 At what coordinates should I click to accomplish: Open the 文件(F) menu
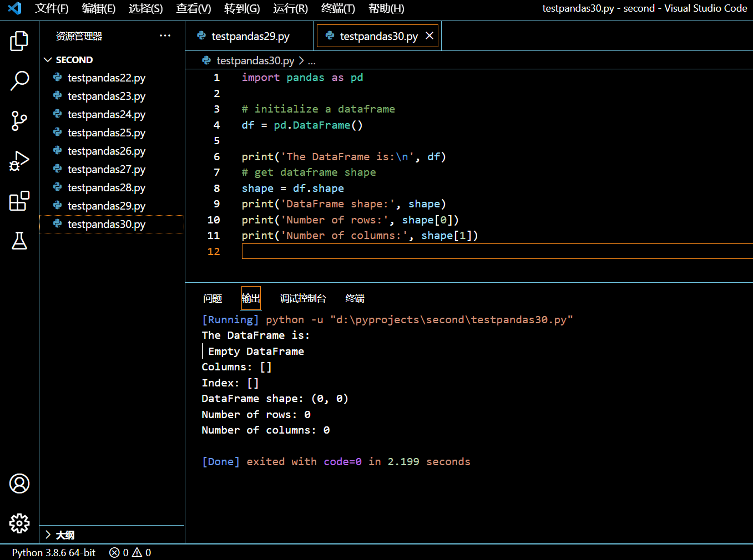(52, 8)
